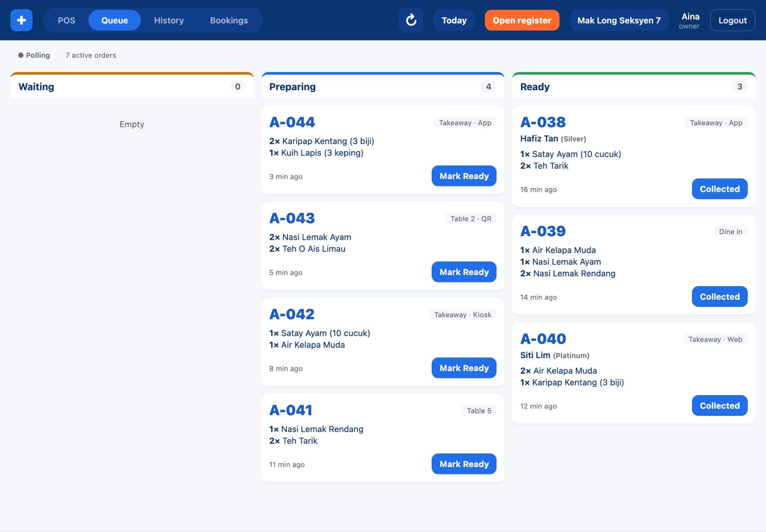The image size is (766, 532).
Task: Click the Logout button
Action: (x=732, y=20)
